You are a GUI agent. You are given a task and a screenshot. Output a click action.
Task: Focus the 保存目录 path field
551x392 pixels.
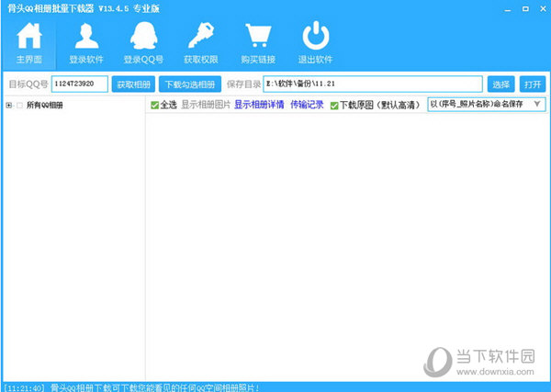tap(373, 84)
